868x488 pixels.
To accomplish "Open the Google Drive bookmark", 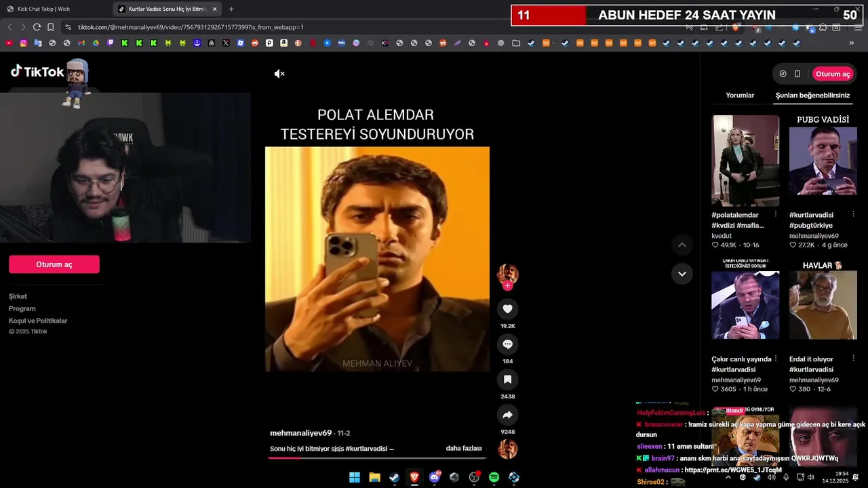I will (x=96, y=43).
